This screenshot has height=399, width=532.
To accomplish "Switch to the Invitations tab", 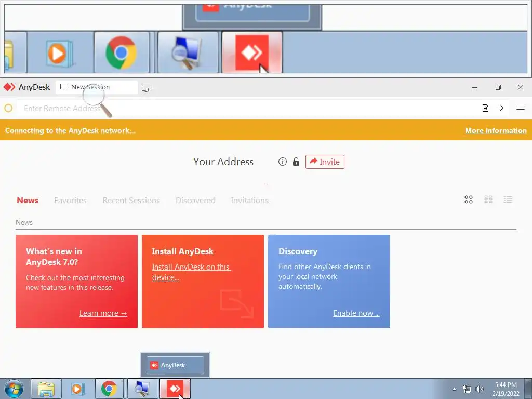I will click(250, 200).
